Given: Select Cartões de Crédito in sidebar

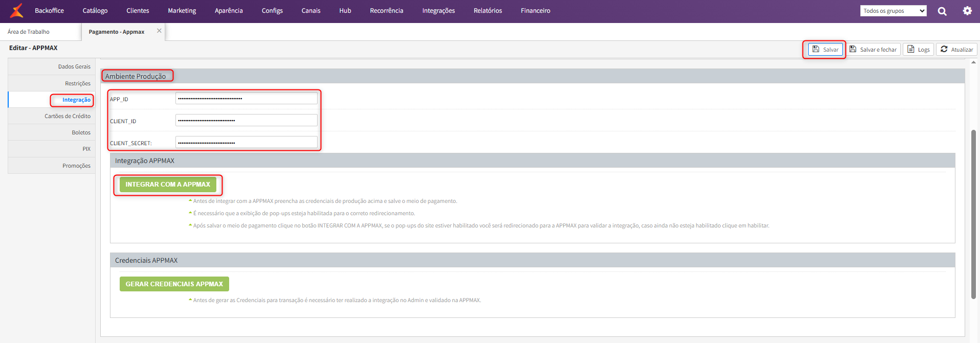Looking at the screenshot, I should coord(52,116).
